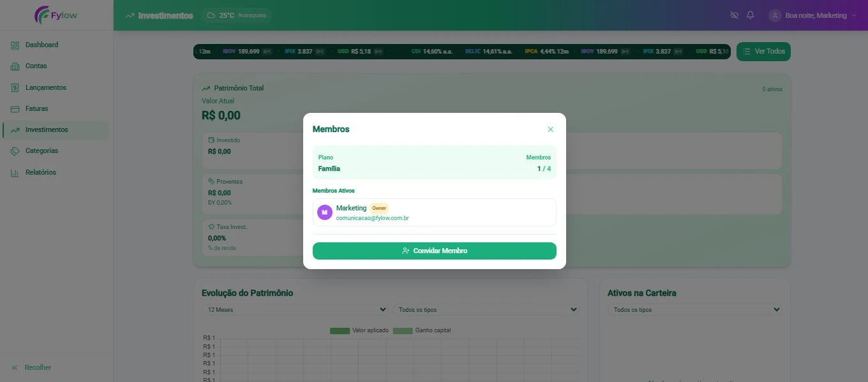Open the Boa noite, Marketing user menu

812,15
